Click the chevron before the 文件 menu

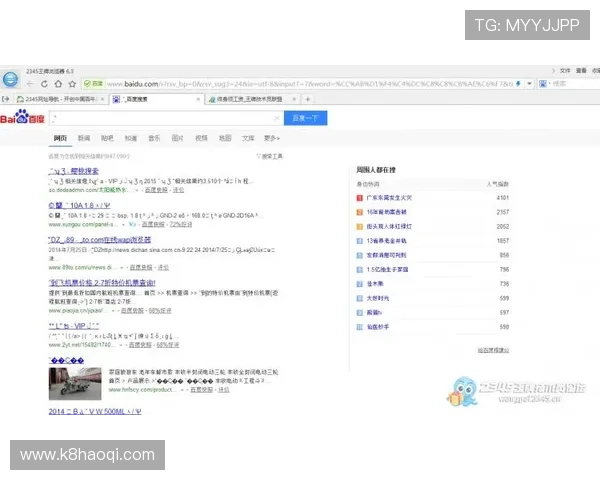[x=553, y=71]
